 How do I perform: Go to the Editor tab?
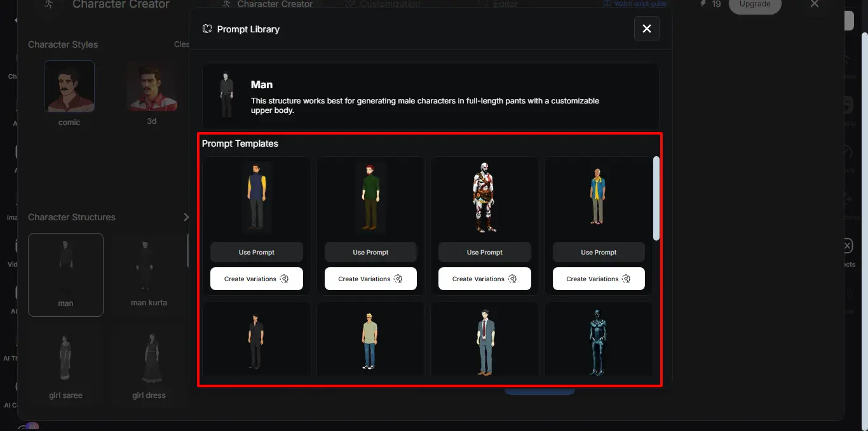click(498, 4)
